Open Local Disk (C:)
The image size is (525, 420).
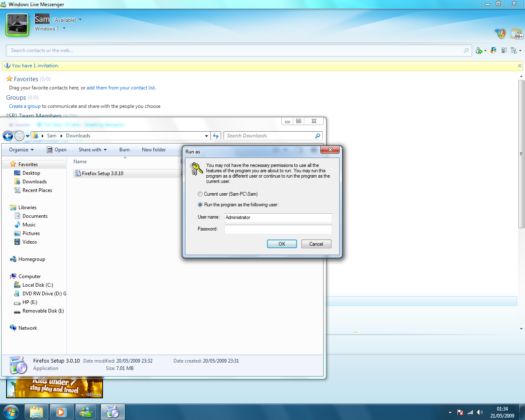[37, 285]
